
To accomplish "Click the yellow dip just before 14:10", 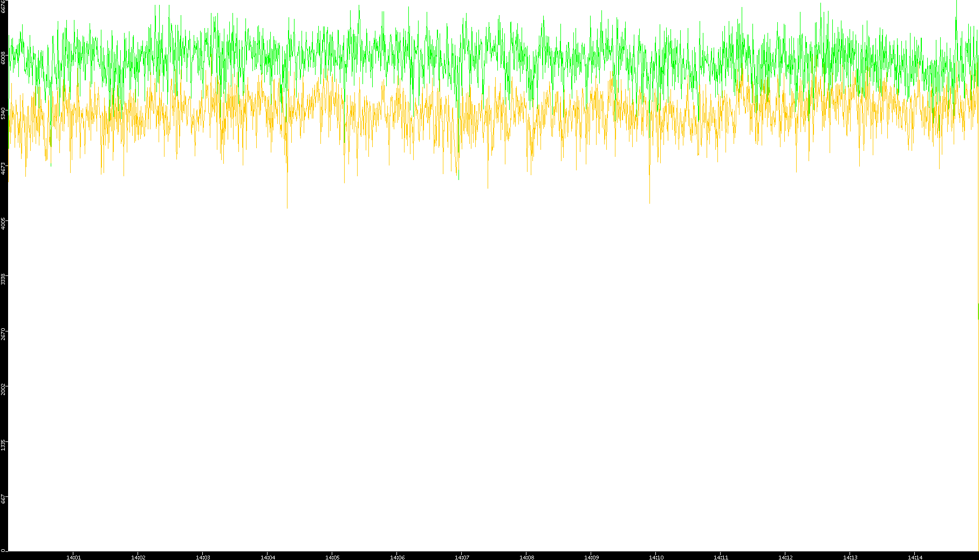I will click(x=649, y=202).
